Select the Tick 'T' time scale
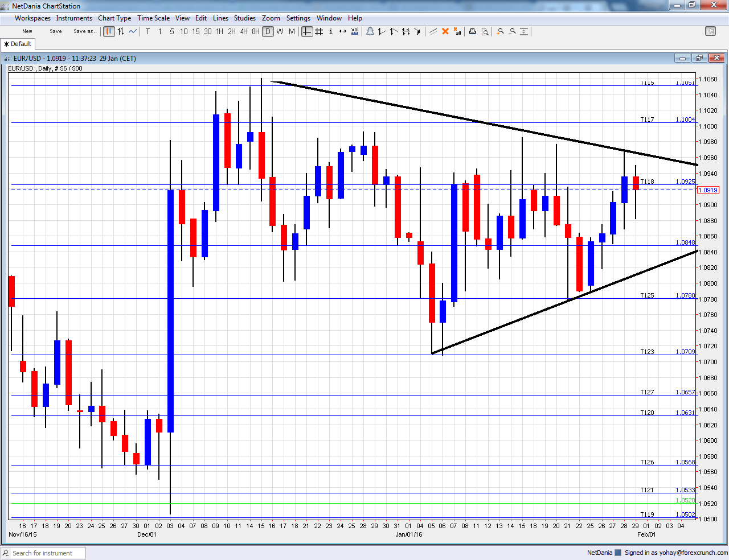Viewport: 729px width, 560px height. [148, 31]
